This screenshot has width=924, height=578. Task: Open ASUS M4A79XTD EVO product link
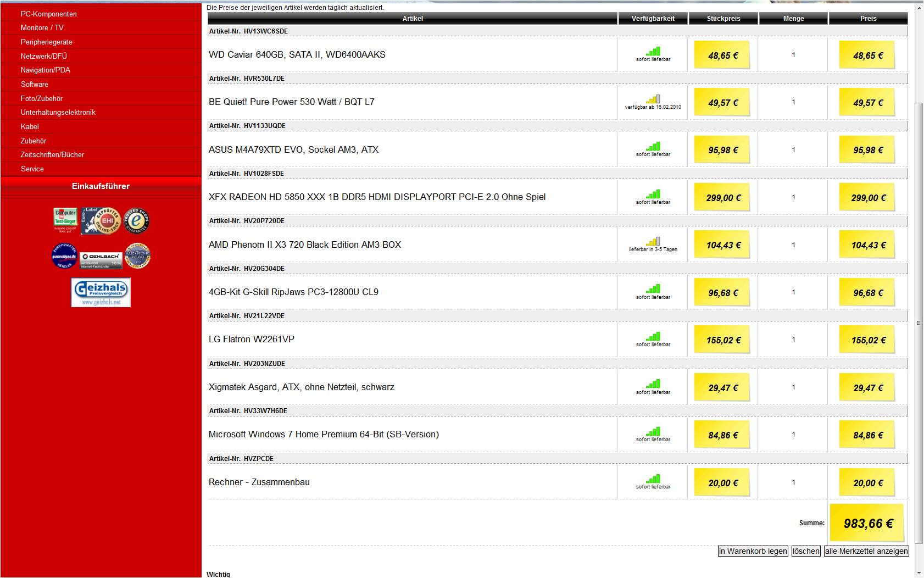click(x=293, y=149)
